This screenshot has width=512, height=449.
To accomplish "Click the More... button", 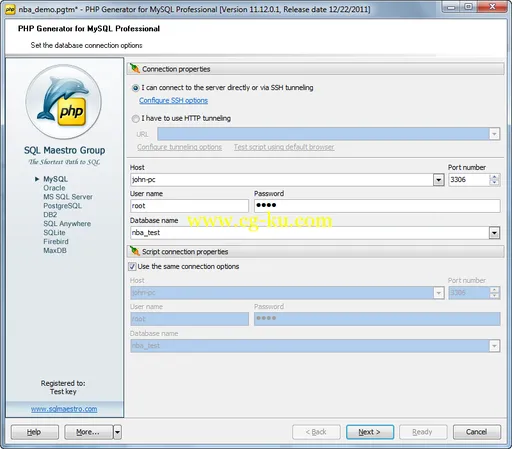I will pos(88,432).
